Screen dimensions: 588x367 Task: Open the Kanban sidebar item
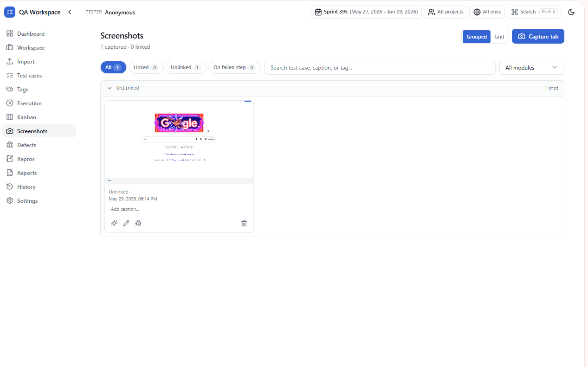coord(39,117)
